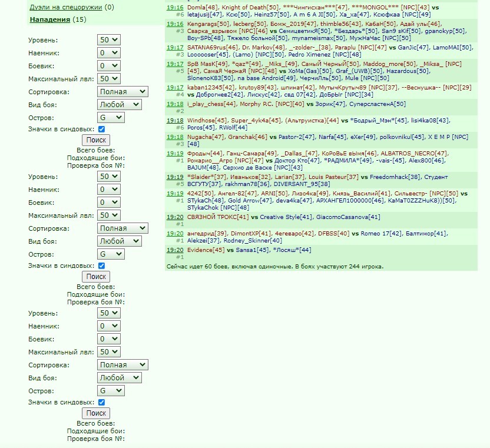Viewport: 490px width, 448px height.
Task: Expand Боевик dropdown in the first filter form
Action: pos(109,65)
